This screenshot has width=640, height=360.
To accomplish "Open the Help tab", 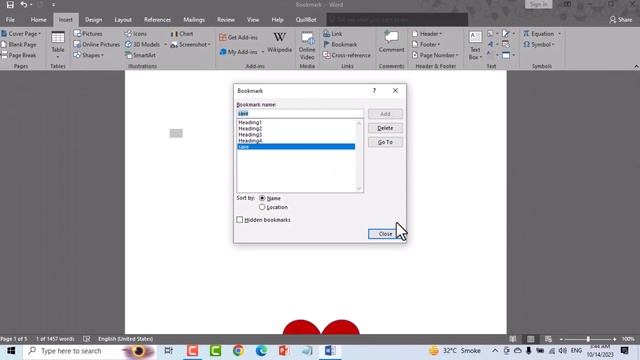I will point(278,20).
